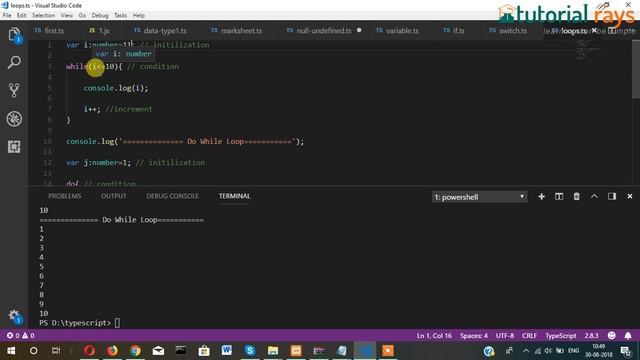Launch Opera from taskbar
Image resolution: width=640 pixels, height=360 pixels.
[89, 351]
